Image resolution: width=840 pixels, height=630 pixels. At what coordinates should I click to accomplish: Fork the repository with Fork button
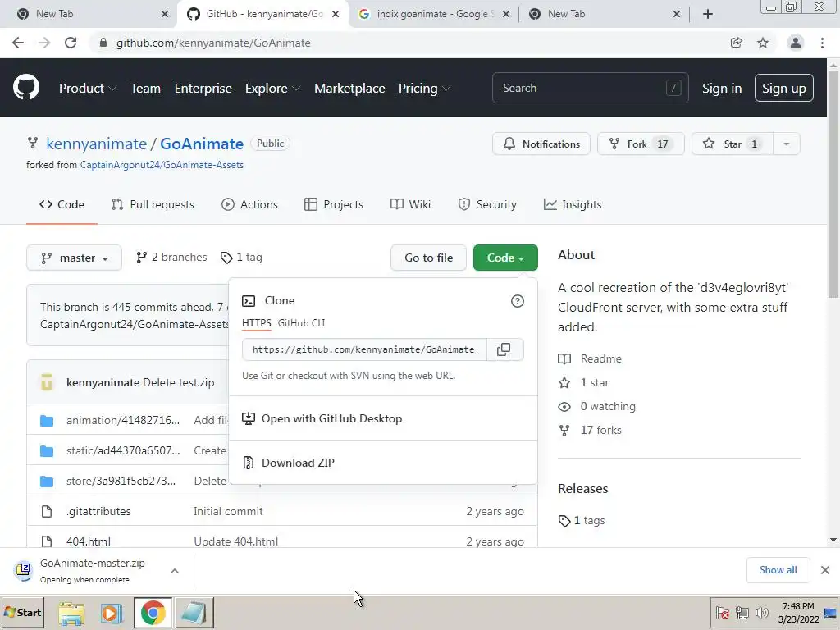click(x=641, y=144)
